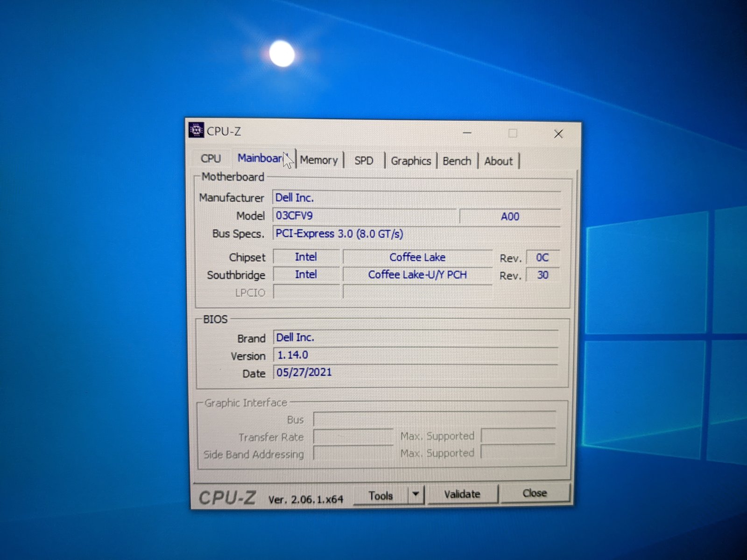Select the Model value 03CFV9
Image resolution: width=747 pixels, height=560 pixels.
pos(365,216)
